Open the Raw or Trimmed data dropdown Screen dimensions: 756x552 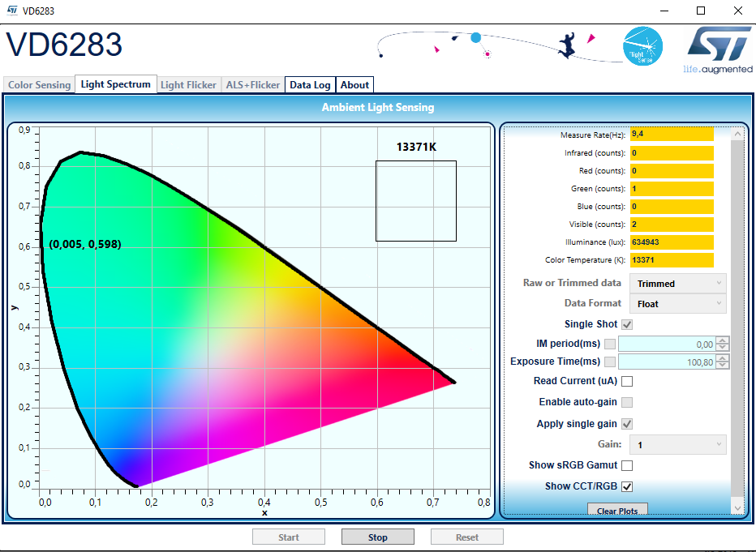pyautogui.click(x=678, y=283)
